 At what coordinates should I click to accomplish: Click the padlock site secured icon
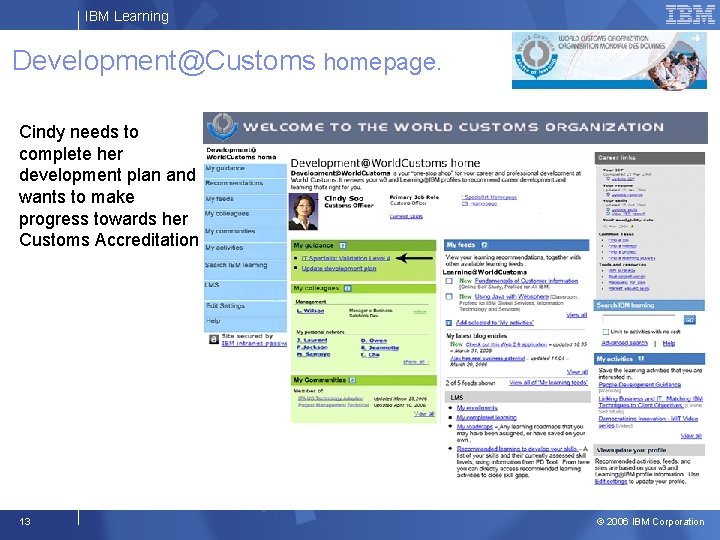(214, 339)
